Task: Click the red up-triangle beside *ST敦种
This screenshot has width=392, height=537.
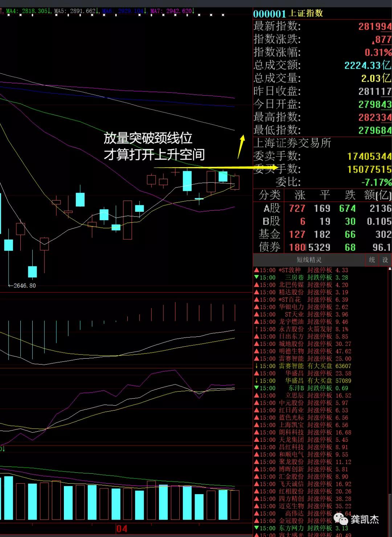Action: tap(256, 270)
